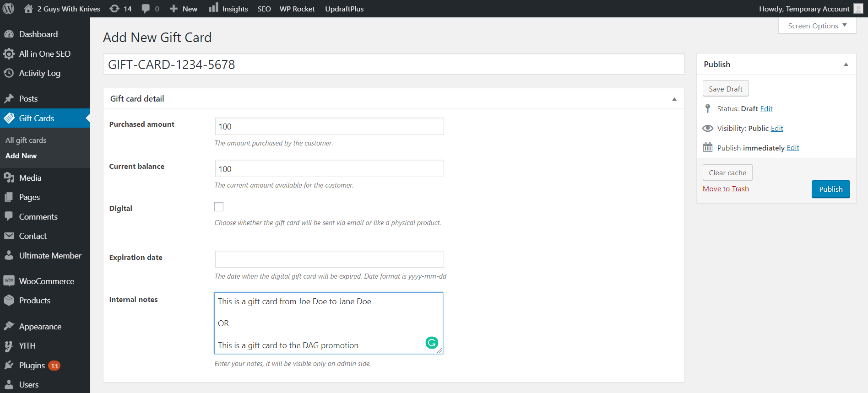Click the WordPress logo icon

point(8,9)
